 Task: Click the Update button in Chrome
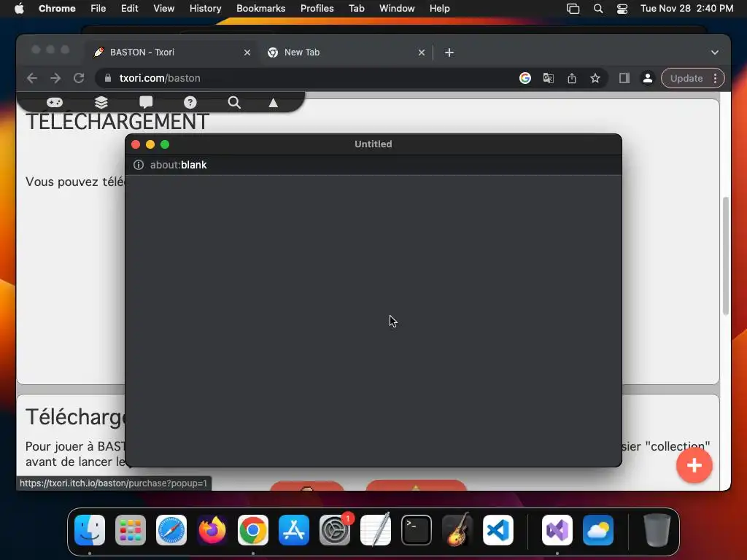(686, 78)
